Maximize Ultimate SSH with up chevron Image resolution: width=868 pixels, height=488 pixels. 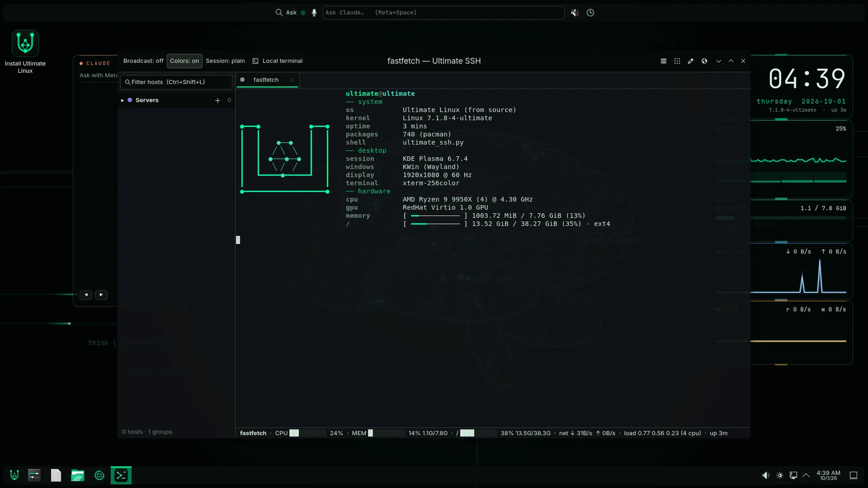731,61
